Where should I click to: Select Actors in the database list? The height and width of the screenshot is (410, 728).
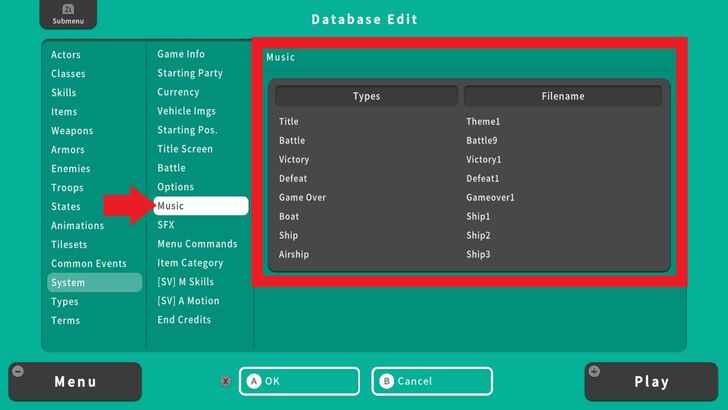(66, 54)
